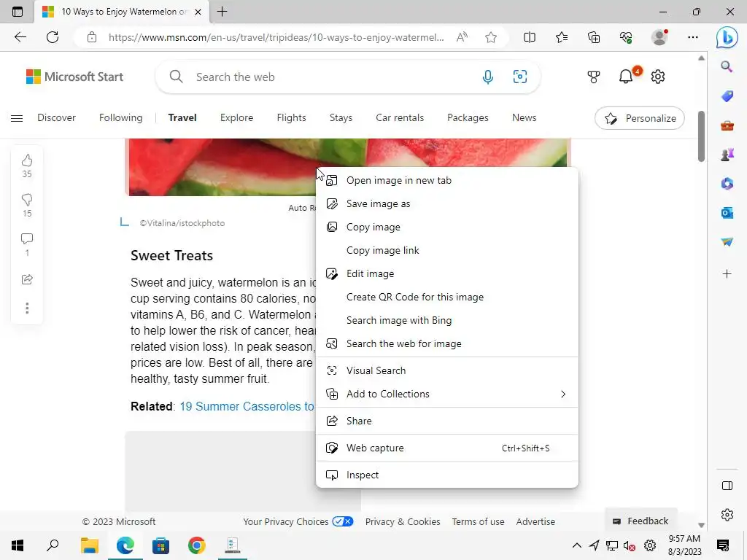Open tab actions menu icon
The width and height of the screenshot is (747, 560).
[x=18, y=12]
